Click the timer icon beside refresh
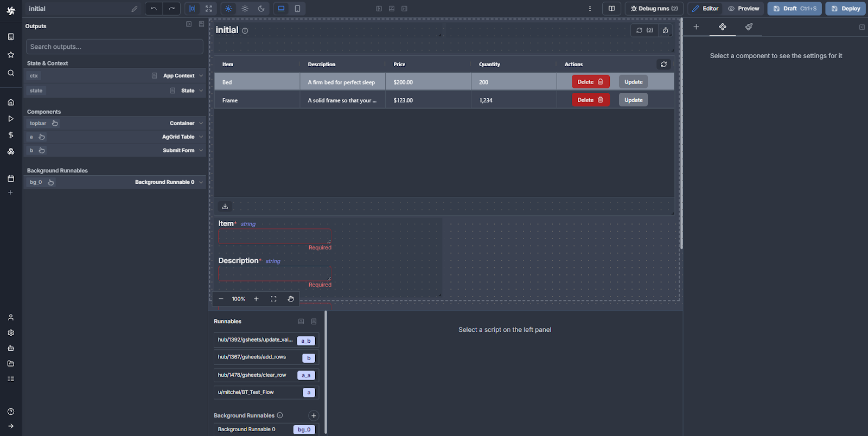This screenshot has height=436, width=868. tap(666, 30)
